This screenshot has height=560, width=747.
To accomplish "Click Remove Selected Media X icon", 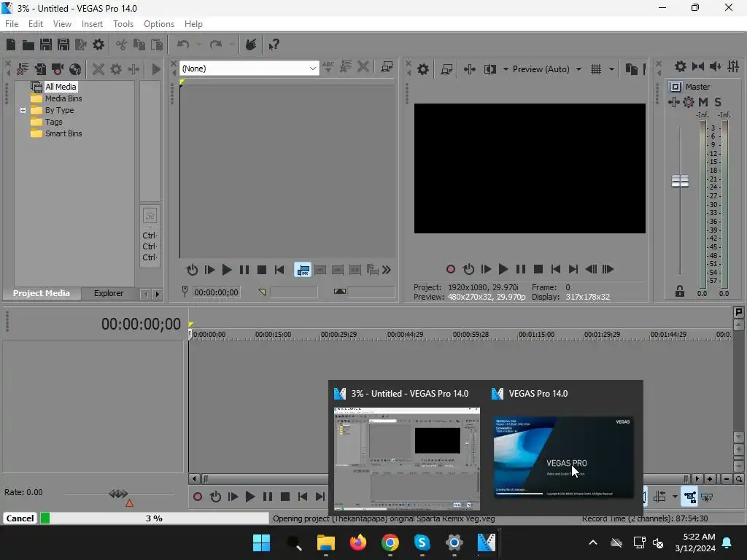I will pos(98,69).
